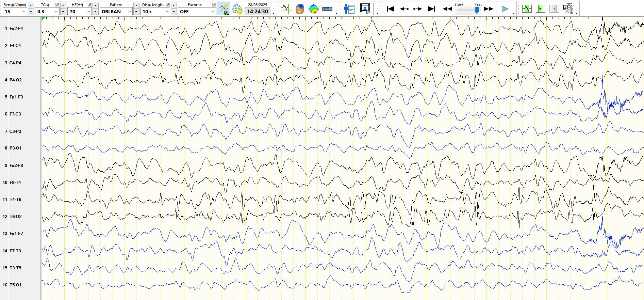Select channel label T5-O1
This screenshot has width=644, height=300.
[15, 285]
